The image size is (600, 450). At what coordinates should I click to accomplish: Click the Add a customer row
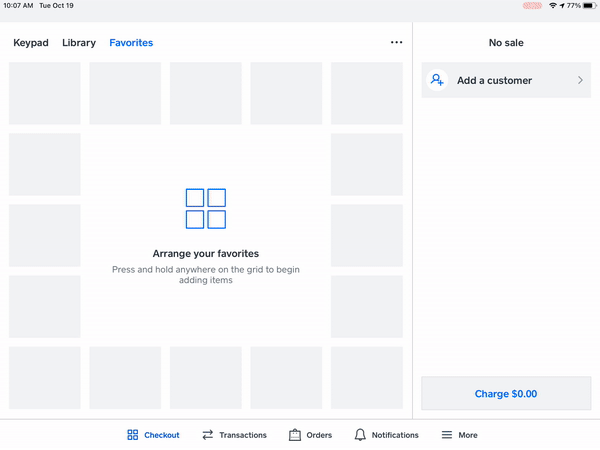pyautogui.click(x=506, y=80)
